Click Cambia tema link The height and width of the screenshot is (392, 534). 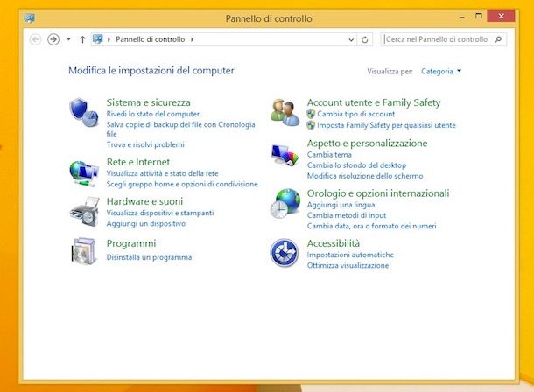[329, 155]
